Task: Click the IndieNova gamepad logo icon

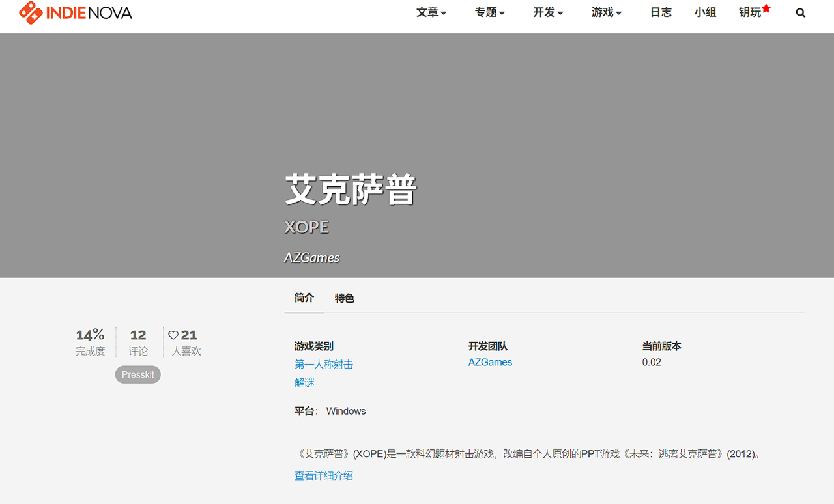Action: tap(31, 12)
